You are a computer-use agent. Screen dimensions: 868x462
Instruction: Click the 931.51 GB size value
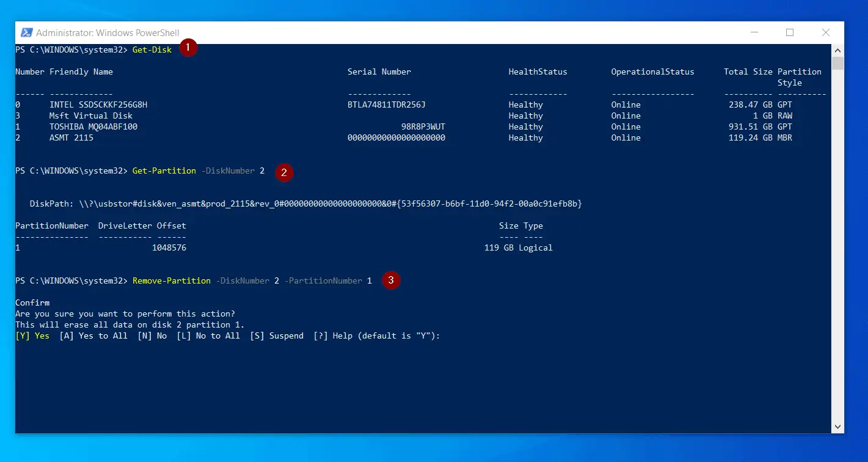pos(751,127)
